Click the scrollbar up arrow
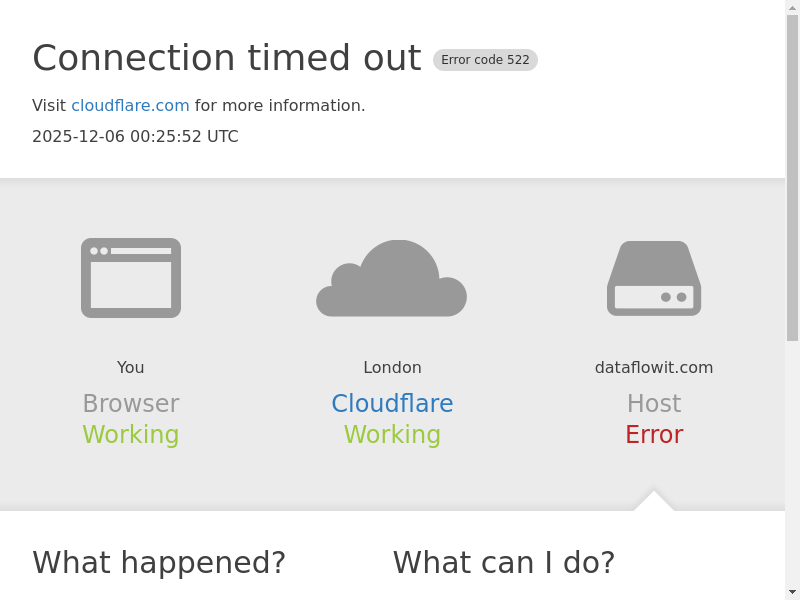 792,7
